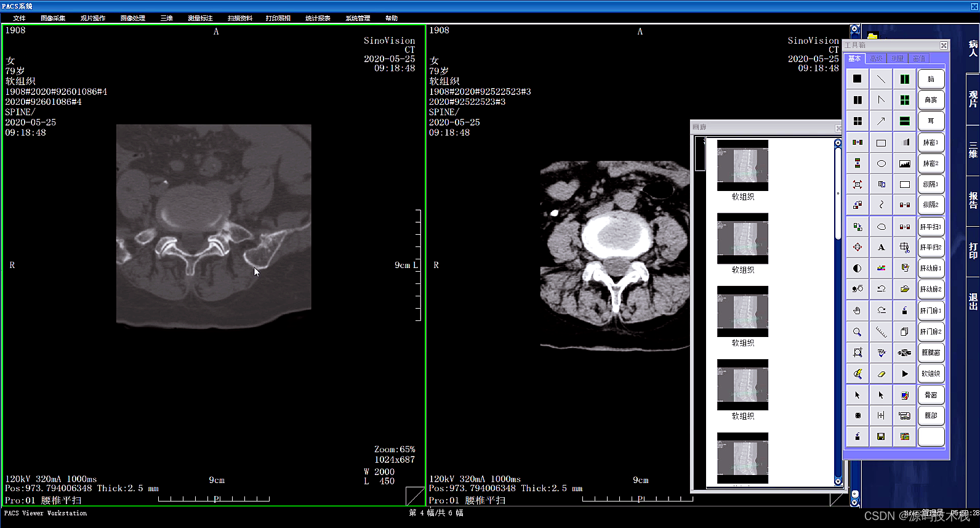Viewport: 980px width, 528px height.
Task: Click the open folder icon in toolbox
Action: [904, 289]
